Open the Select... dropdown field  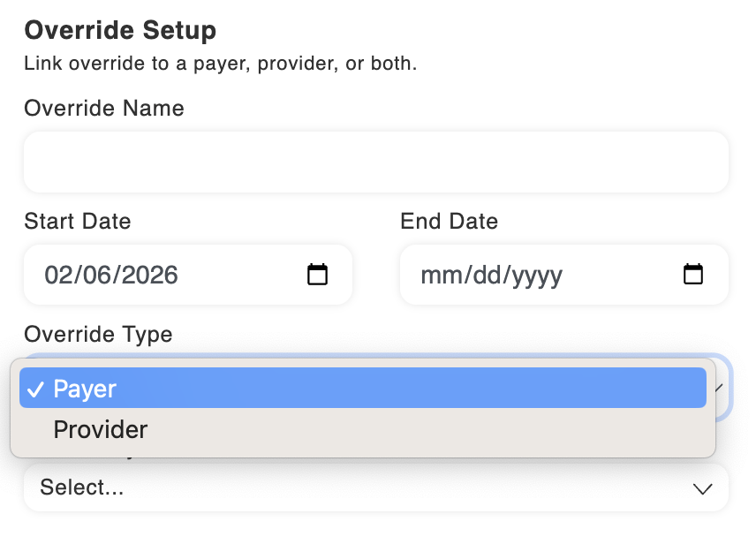[376, 487]
